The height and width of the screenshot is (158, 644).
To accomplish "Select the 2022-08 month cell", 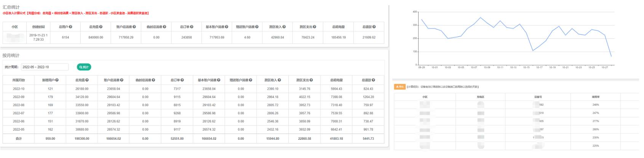I will click(x=19, y=105).
